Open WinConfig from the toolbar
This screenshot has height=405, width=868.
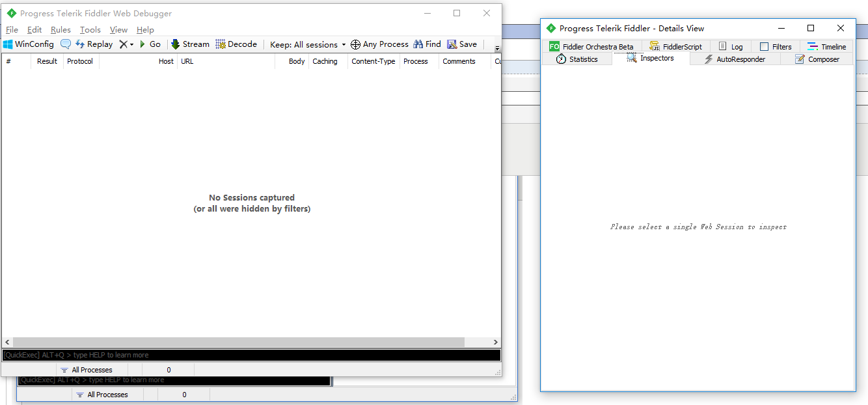tap(29, 44)
